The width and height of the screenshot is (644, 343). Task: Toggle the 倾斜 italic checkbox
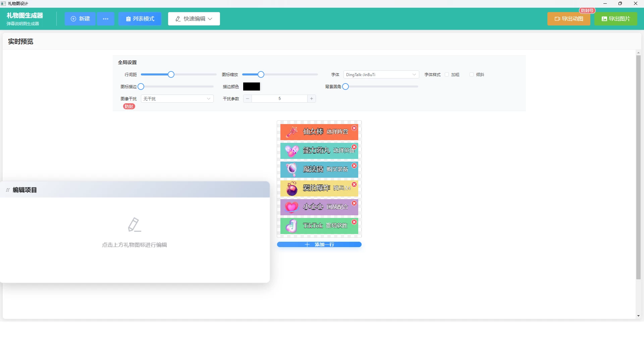(472, 75)
